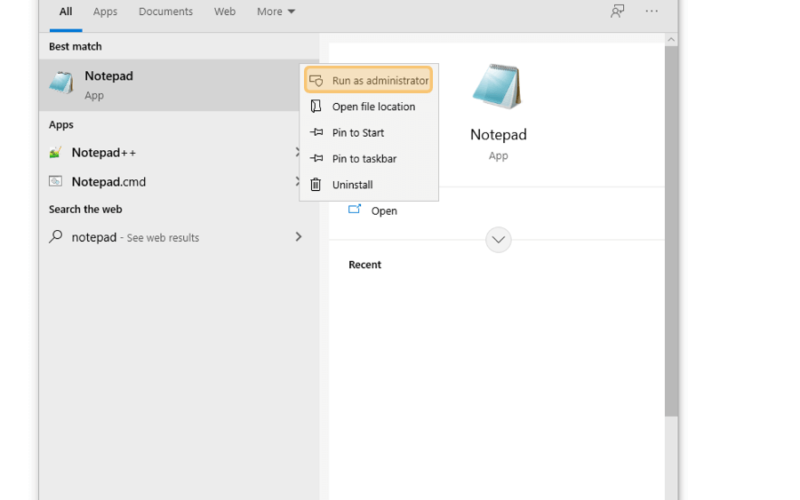Click the Notepad.cmd file icon

pyautogui.click(x=56, y=181)
